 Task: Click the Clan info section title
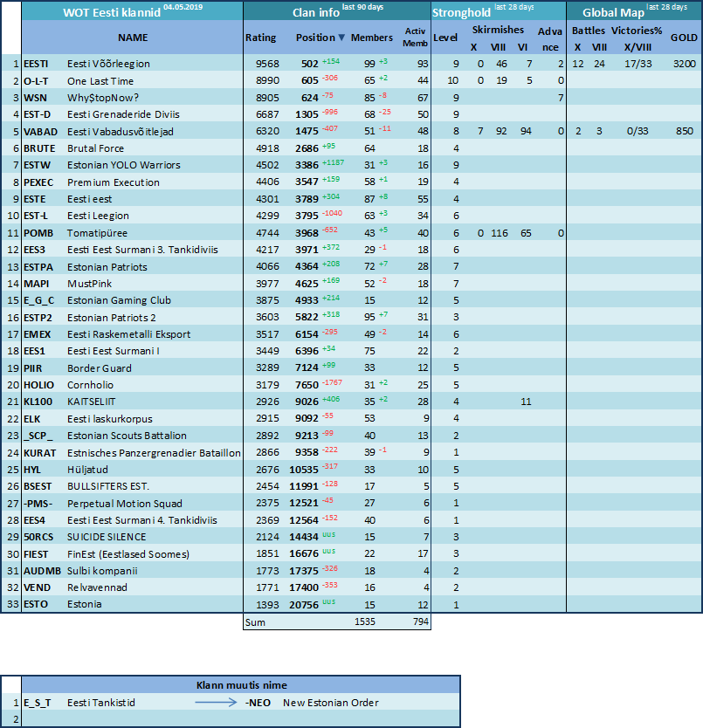tap(316, 12)
